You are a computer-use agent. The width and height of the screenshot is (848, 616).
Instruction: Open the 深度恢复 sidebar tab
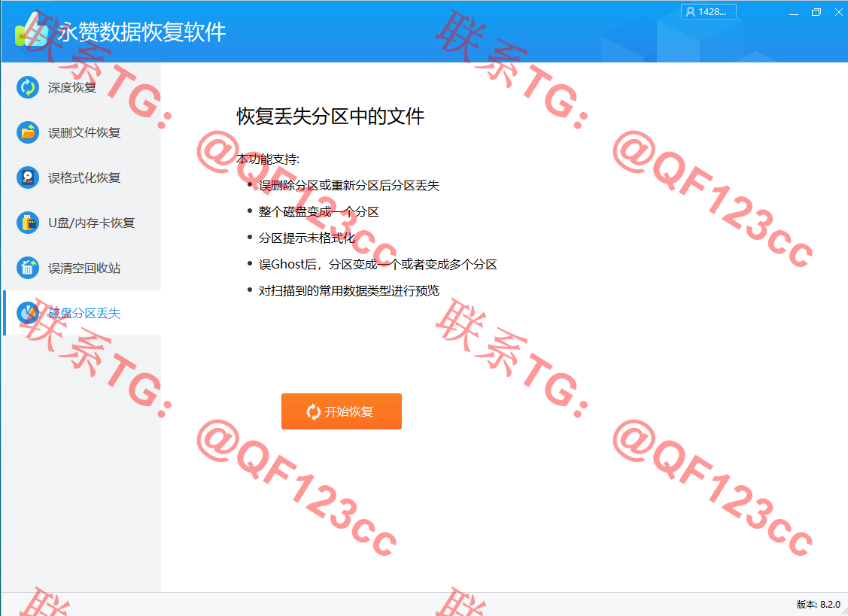tap(82, 87)
